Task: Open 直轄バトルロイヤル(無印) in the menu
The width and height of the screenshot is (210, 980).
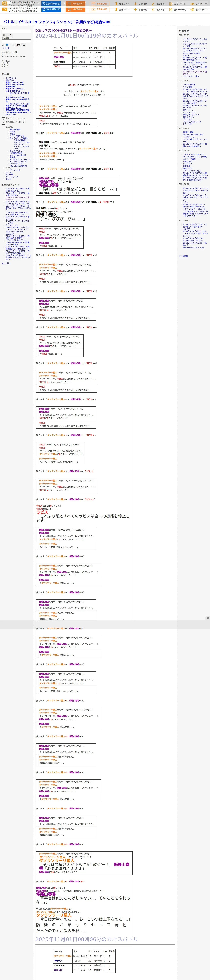Action: pyautogui.click(x=16, y=106)
